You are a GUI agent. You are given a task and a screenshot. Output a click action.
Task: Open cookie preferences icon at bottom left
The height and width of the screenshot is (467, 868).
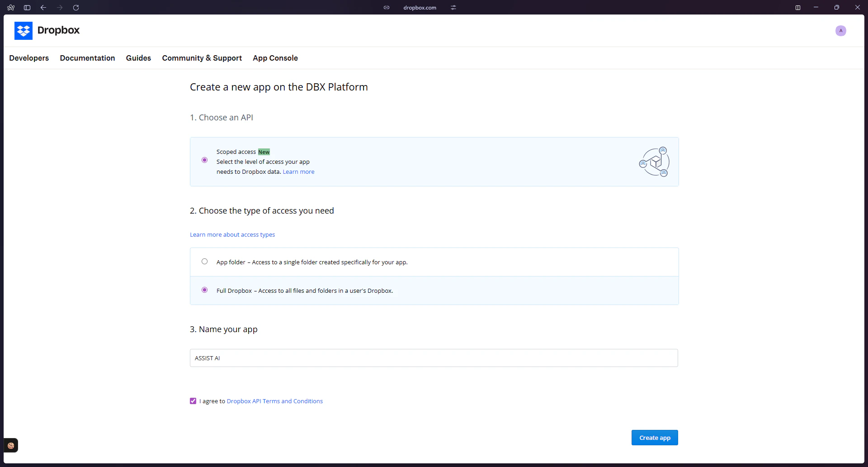coord(11,446)
